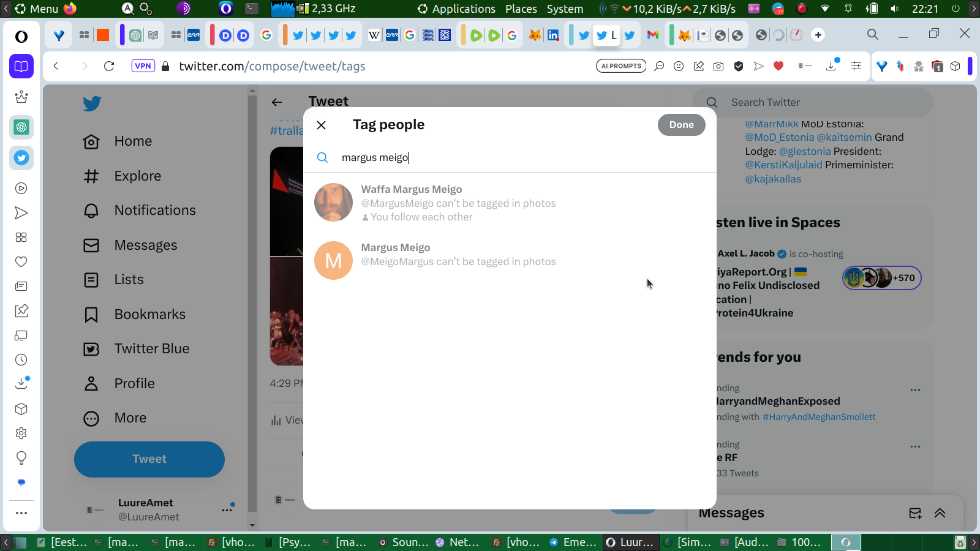This screenshot has width=980, height=551.
Task: Open Settings gear in the Opera sidebar
Action: (x=21, y=433)
